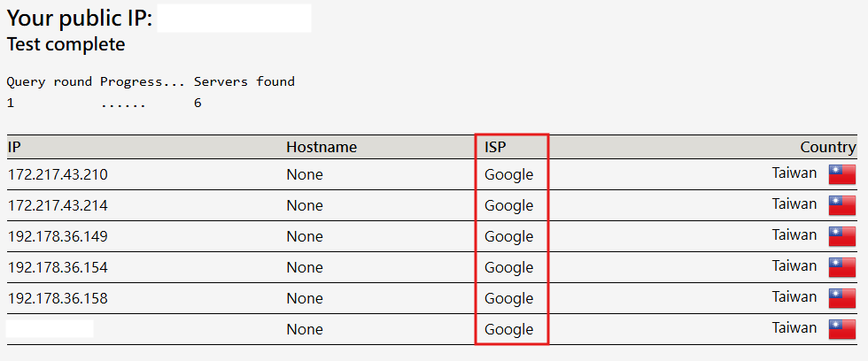The width and height of the screenshot is (868, 361).
Task: Select IP address 172.217.43.214
Action: click(x=58, y=205)
